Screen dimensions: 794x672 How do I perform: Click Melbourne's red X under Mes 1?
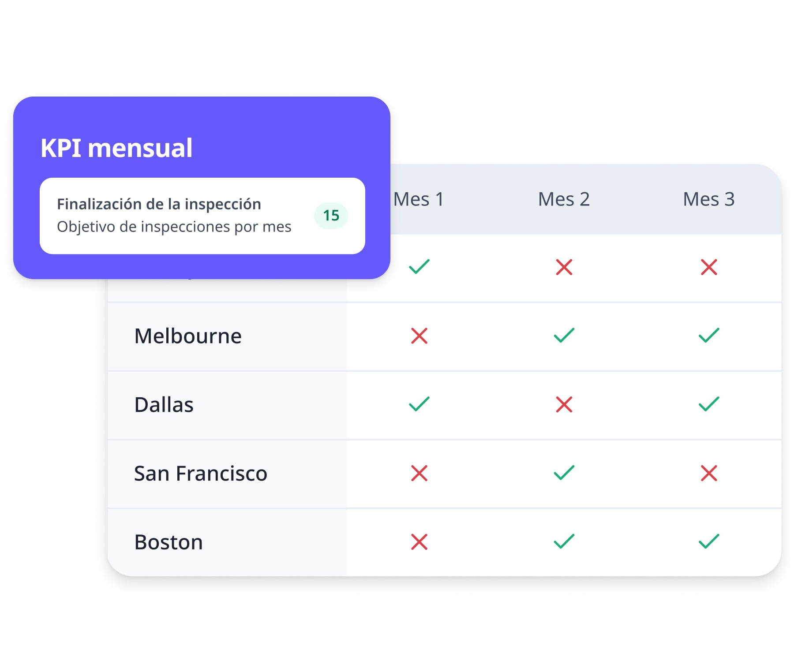(x=419, y=336)
